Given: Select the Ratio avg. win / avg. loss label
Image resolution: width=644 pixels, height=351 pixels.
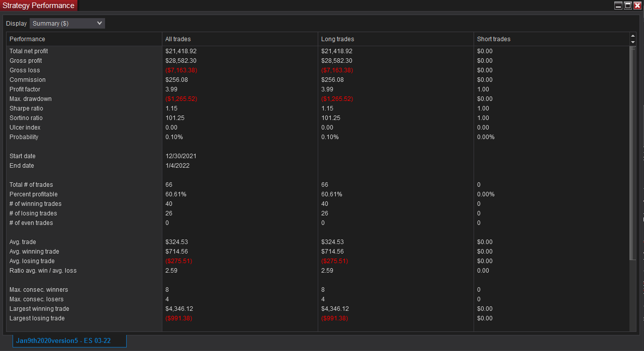Looking at the screenshot, I should (43, 271).
